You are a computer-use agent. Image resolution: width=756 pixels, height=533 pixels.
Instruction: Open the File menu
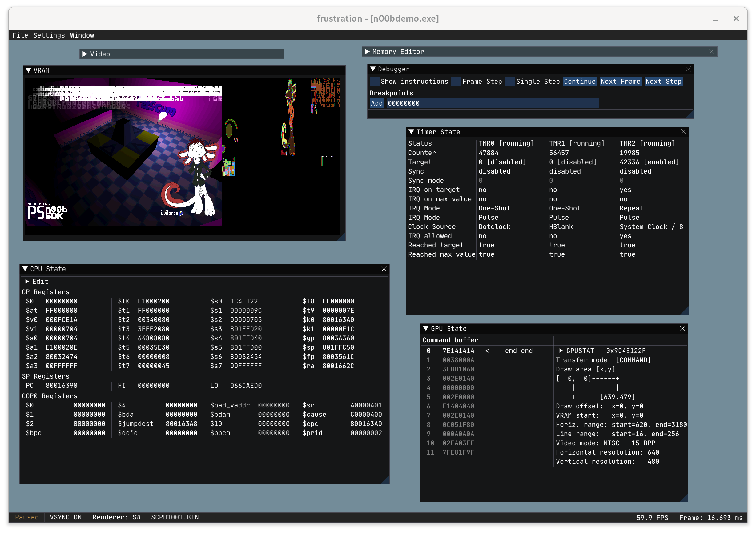click(20, 35)
